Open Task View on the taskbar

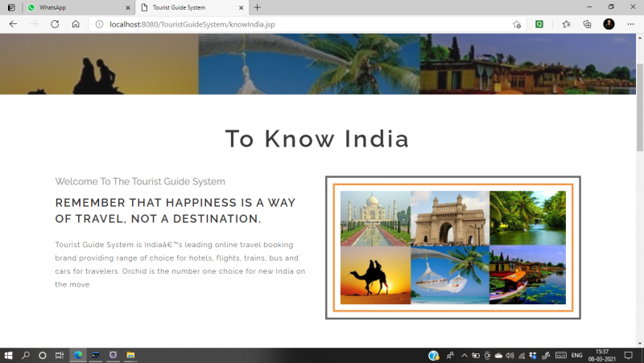click(x=60, y=355)
